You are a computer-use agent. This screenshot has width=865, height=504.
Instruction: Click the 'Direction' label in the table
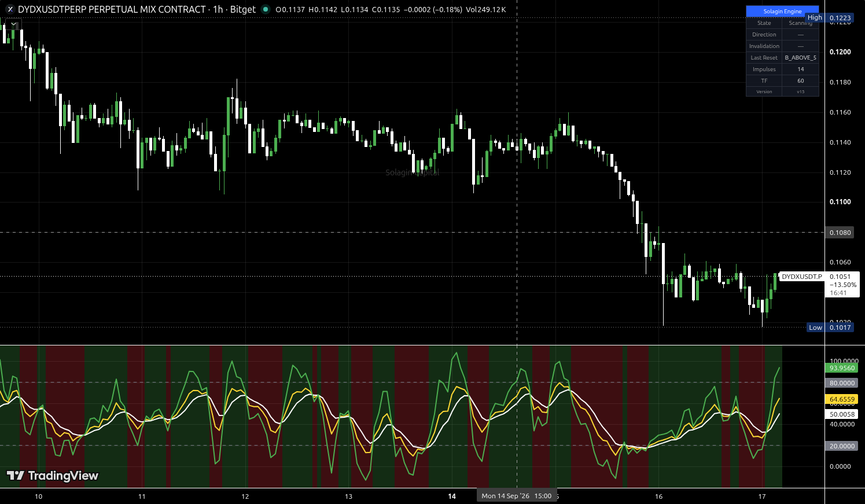pos(764,35)
